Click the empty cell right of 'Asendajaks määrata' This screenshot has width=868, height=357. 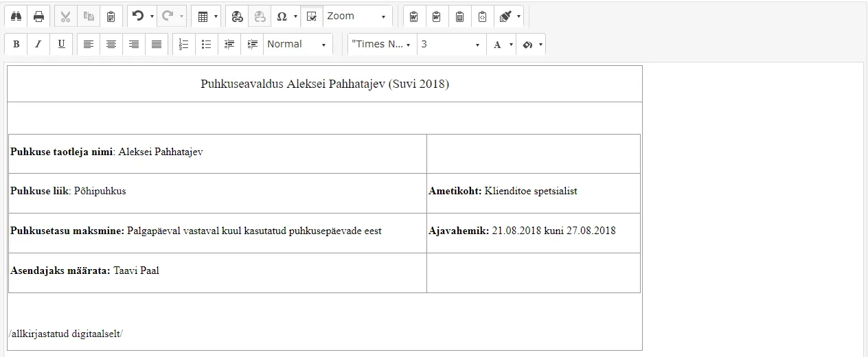pyautogui.click(x=534, y=273)
